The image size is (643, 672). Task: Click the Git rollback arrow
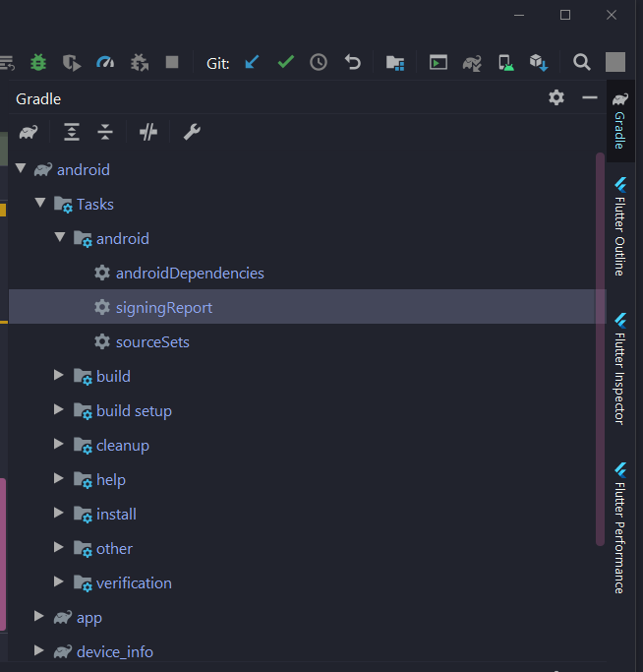[352, 62]
